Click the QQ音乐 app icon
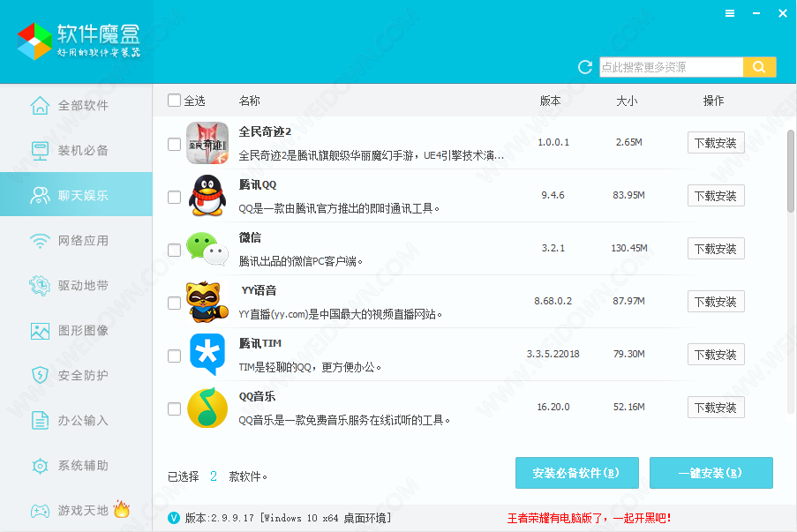Image resolution: width=797 pixels, height=532 pixels. pyautogui.click(x=207, y=408)
